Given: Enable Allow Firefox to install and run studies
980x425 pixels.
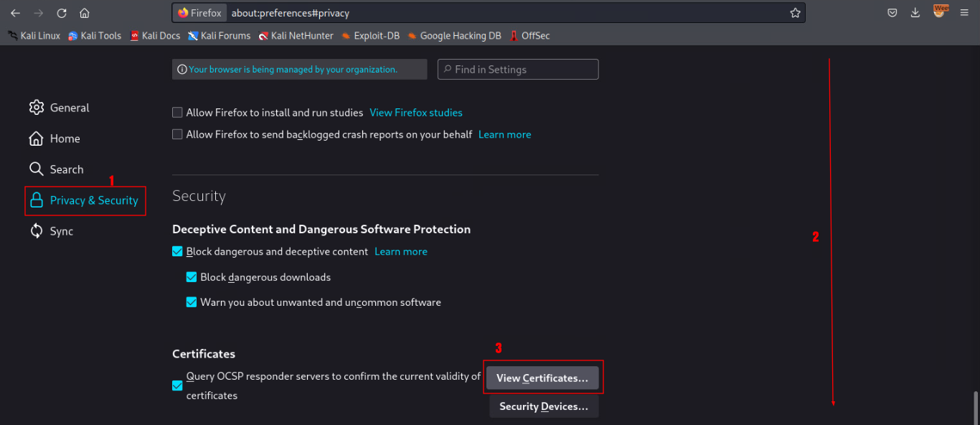Looking at the screenshot, I should click(177, 113).
